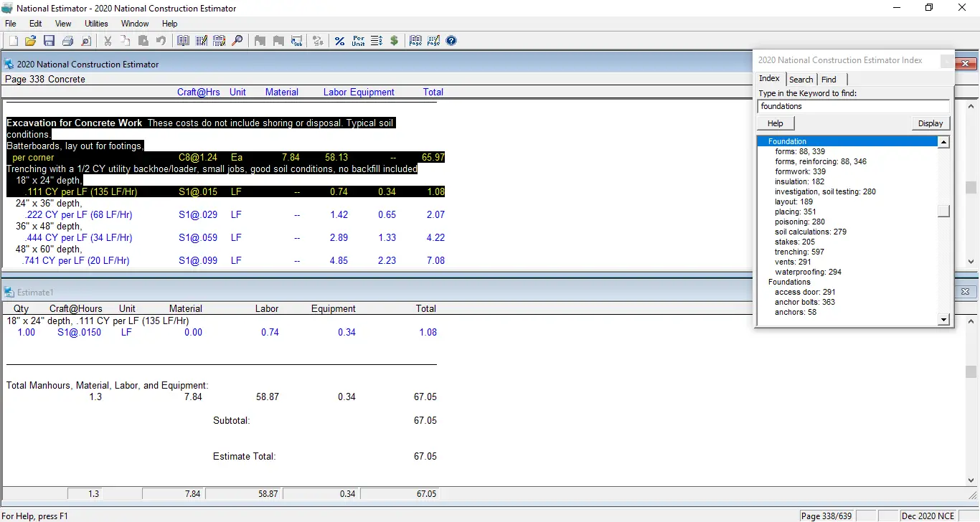
Task: Click the dollar sign currency icon
Action: point(394,41)
